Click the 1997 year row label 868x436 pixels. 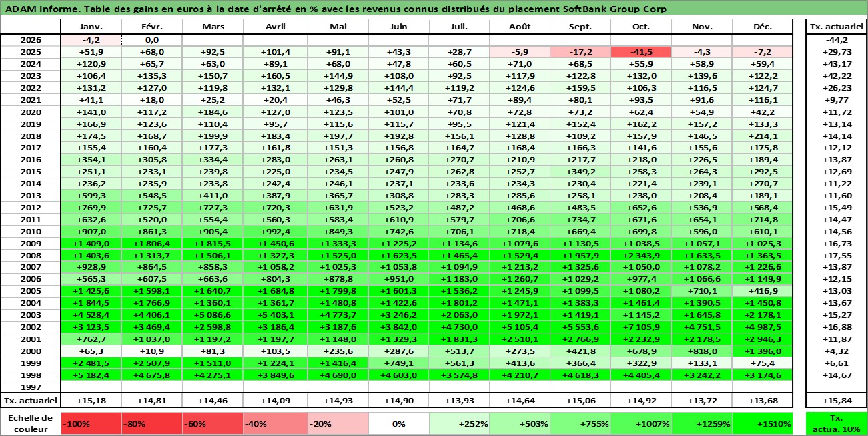pos(31,387)
